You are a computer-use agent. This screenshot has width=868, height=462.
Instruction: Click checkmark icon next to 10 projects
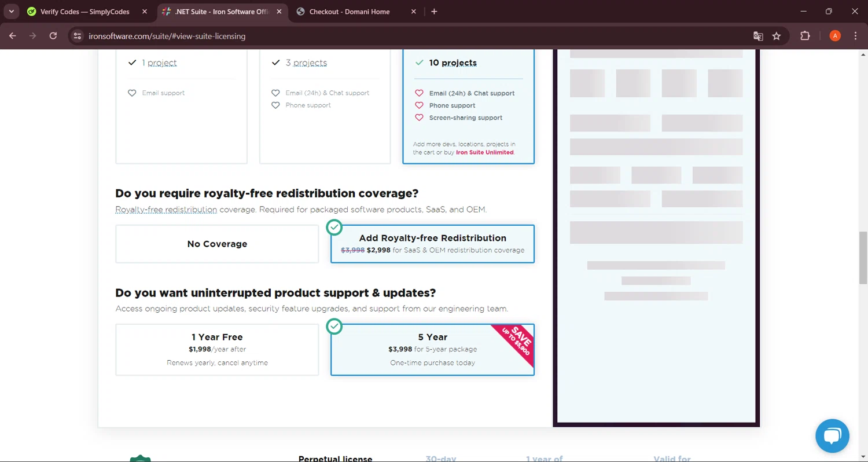(x=419, y=63)
